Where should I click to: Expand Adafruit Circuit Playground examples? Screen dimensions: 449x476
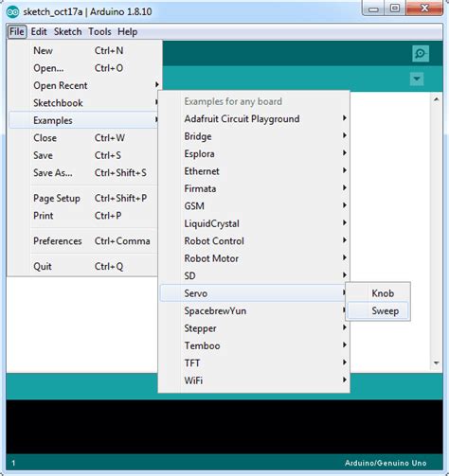coord(254,119)
